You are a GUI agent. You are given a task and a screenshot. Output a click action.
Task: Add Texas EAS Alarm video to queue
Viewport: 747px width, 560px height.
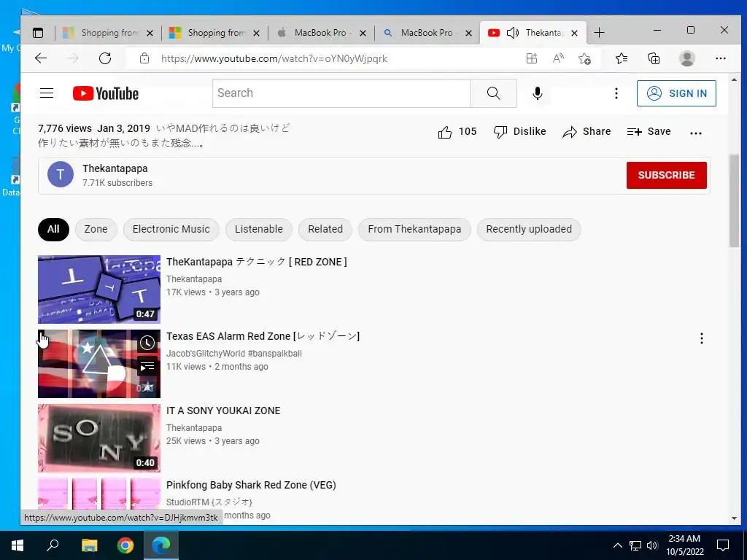[147, 367]
